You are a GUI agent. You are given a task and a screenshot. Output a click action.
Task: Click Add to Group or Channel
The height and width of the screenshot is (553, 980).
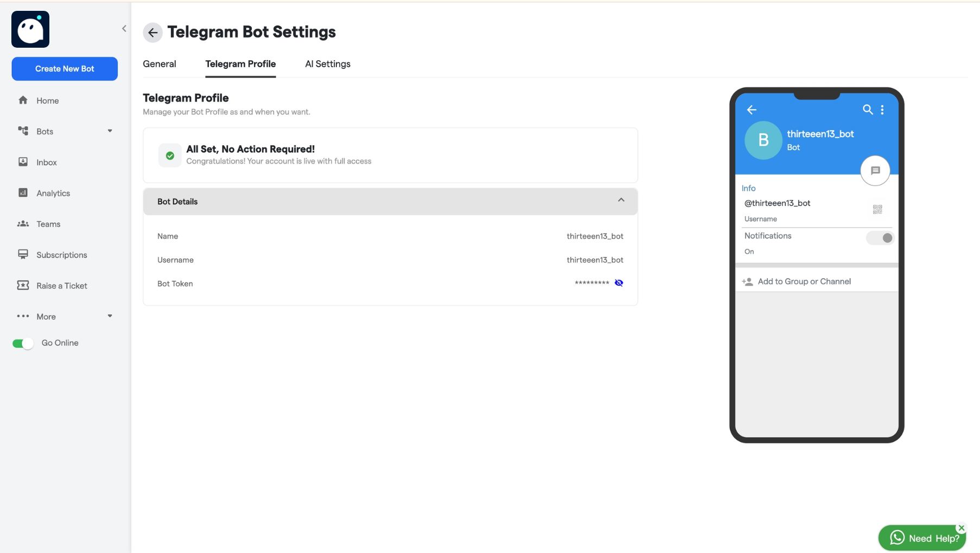[804, 281]
